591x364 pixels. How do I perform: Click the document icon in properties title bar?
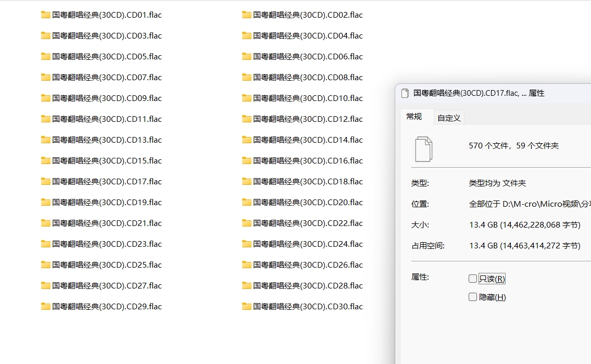[405, 93]
